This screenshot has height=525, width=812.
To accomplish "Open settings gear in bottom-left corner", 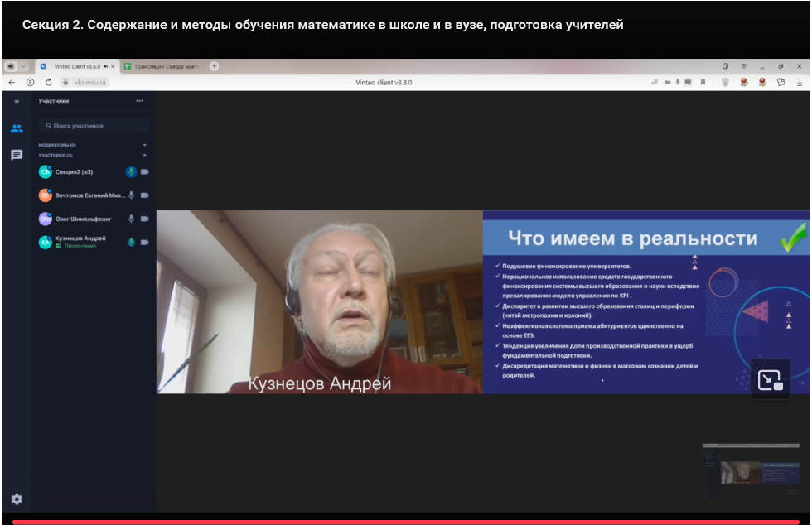I will click(17, 499).
